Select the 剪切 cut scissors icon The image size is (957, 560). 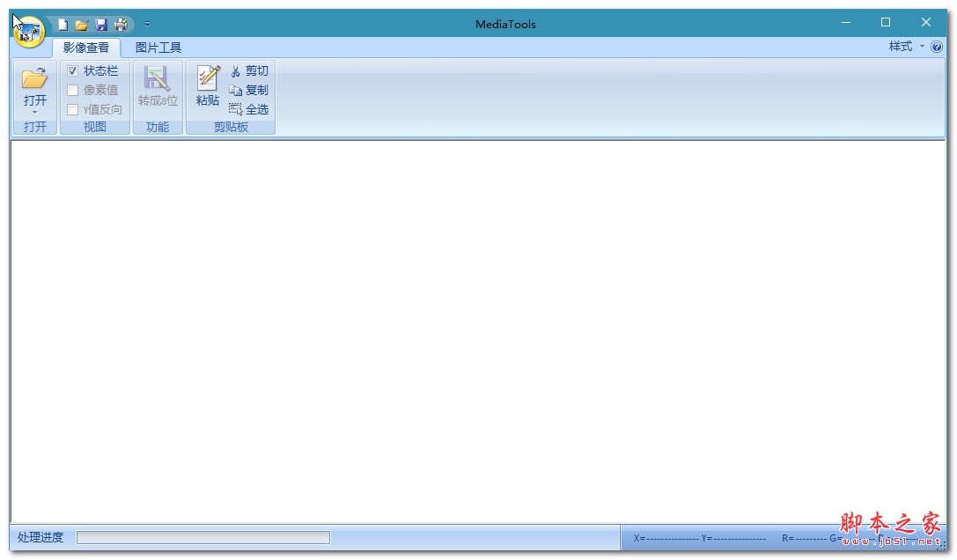(x=235, y=70)
